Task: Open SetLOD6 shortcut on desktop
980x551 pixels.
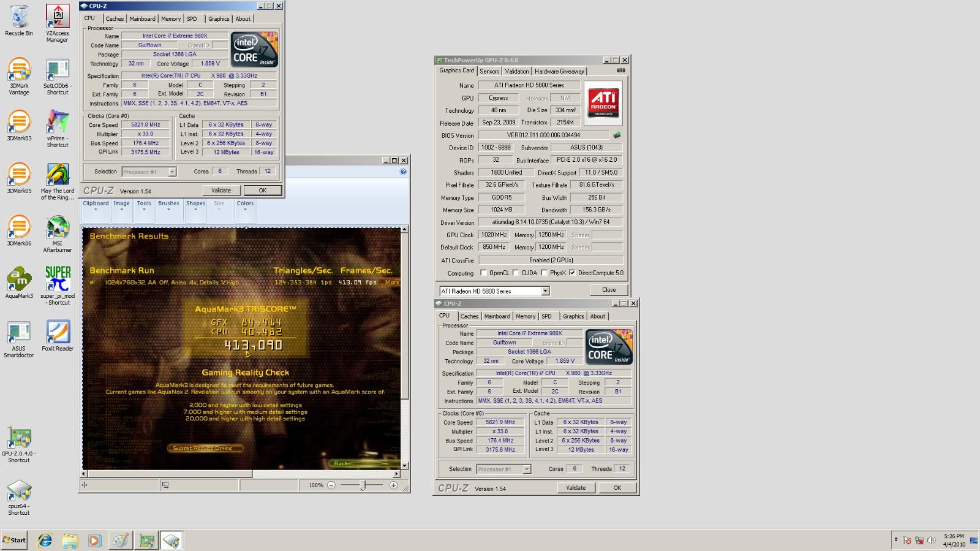Action: point(58,76)
